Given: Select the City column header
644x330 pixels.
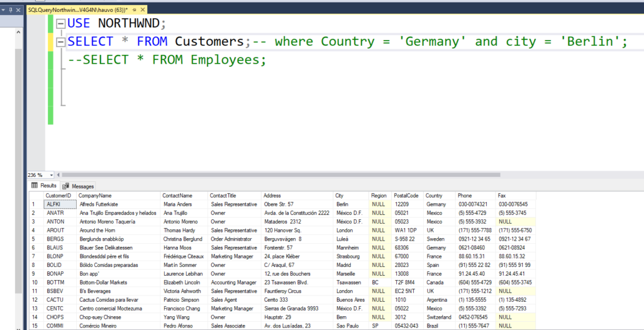Looking at the screenshot, I should (x=351, y=195).
